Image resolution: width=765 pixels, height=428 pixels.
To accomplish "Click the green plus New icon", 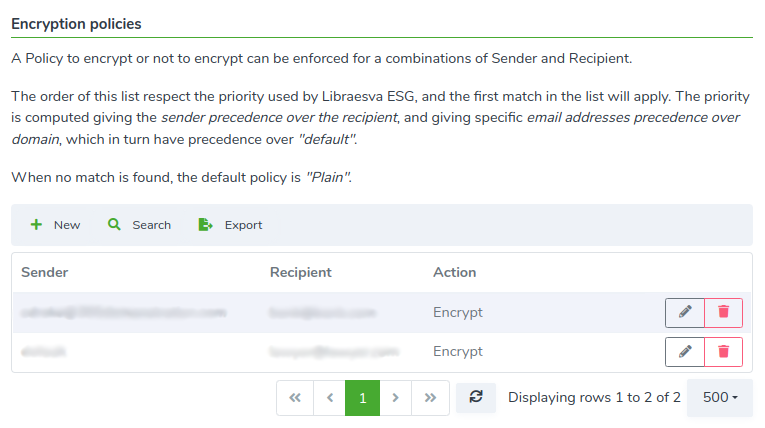I will coord(36,224).
